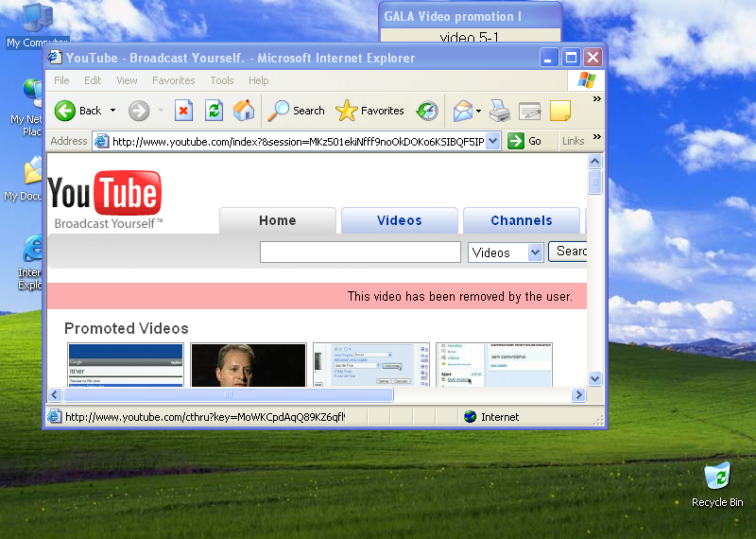Screen dimensions: 756x539
Task: Click the GALA Video promotion window title
Action: click(453, 16)
